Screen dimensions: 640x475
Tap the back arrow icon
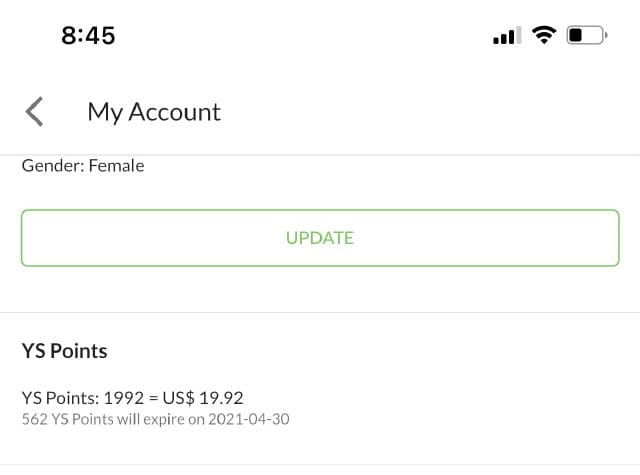tap(35, 112)
